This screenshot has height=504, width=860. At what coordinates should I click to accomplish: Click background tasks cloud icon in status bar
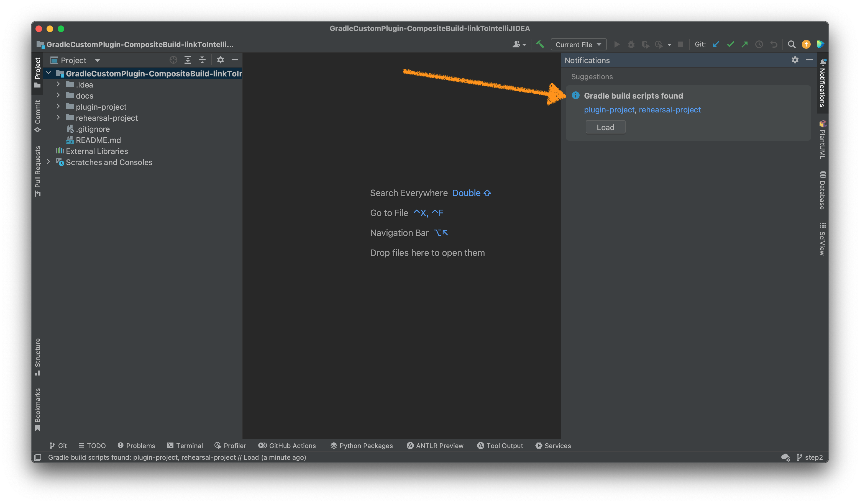(785, 457)
